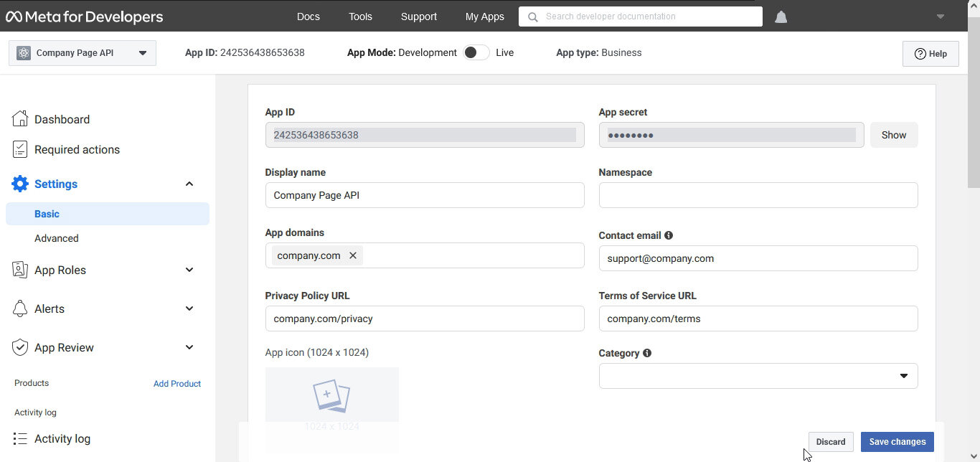This screenshot has height=462, width=980.
Task: Click the Help button
Action: coord(930,54)
